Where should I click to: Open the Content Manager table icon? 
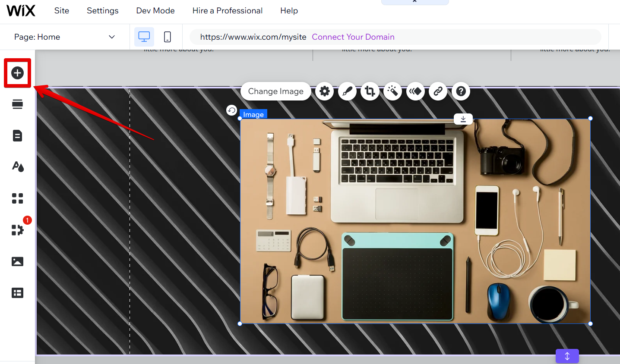(x=17, y=293)
